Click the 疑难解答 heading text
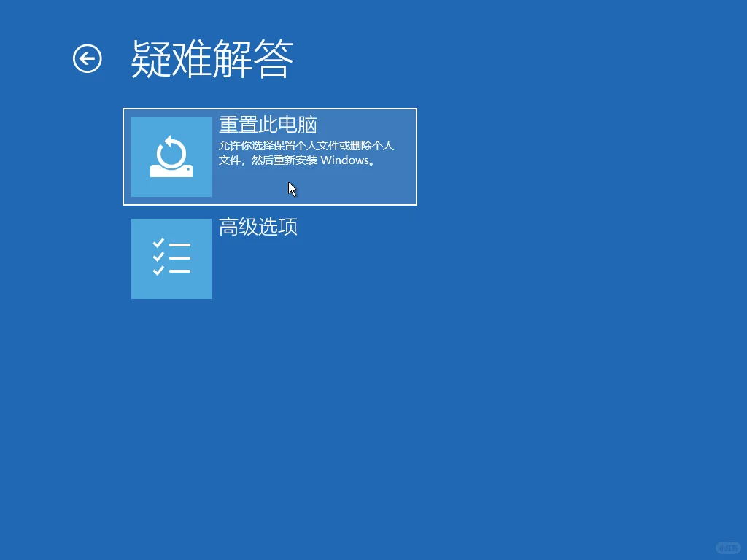The image size is (747, 560). (x=211, y=60)
